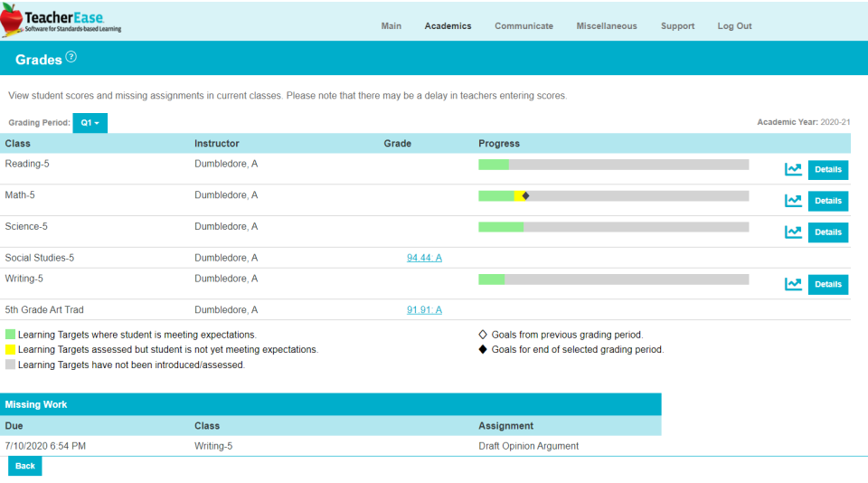The width and height of the screenshot is (868, 483).
Task: Open the Social Studies-5 grade link 94.44: A
Action: point(424,258)
